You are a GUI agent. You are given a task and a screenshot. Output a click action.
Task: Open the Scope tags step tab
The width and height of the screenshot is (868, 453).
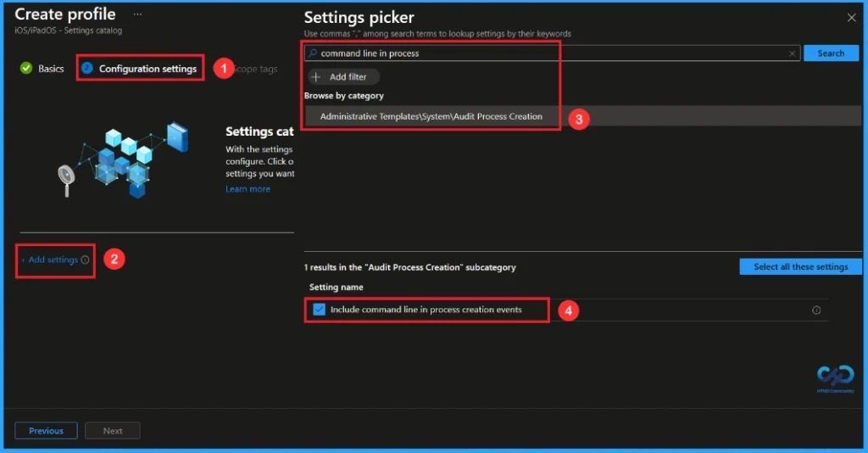(256, 69)
